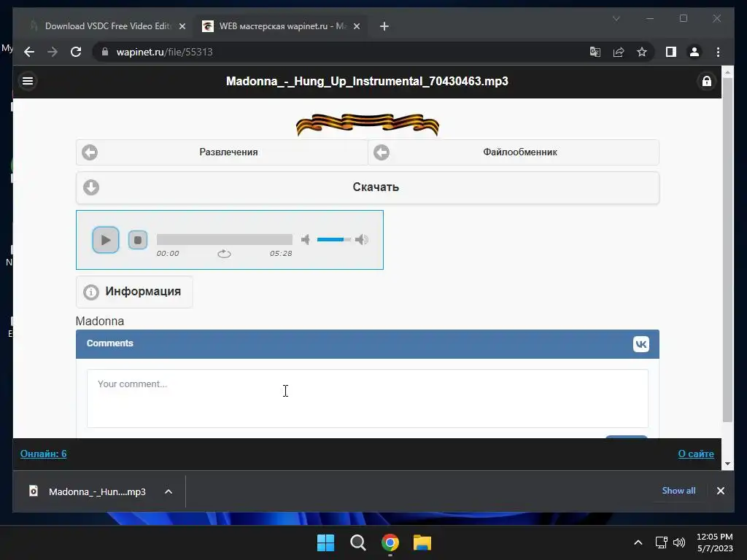
Task: Open a new browser tab
Action: click(384, 27)
